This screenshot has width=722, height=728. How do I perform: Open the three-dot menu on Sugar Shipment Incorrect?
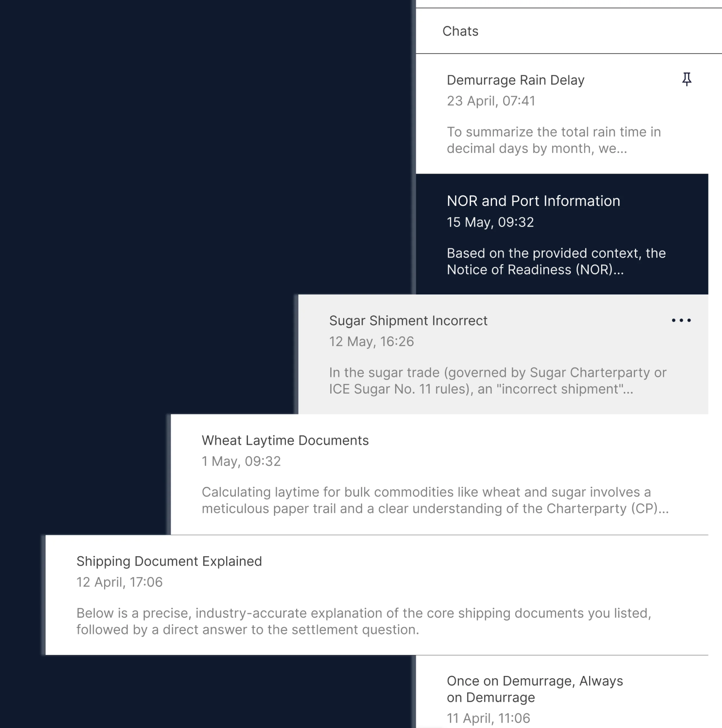(x=681, y=320)
